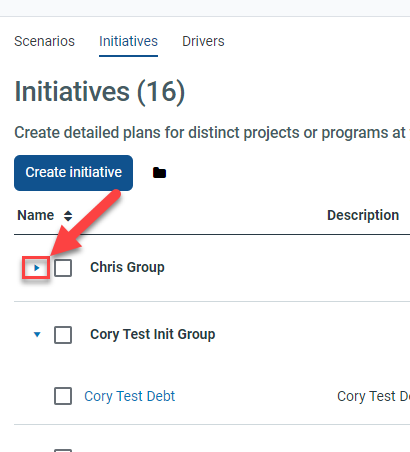The image size is (410, 452).
Task: Click the sort arrows next to Name
Action: 68,216
